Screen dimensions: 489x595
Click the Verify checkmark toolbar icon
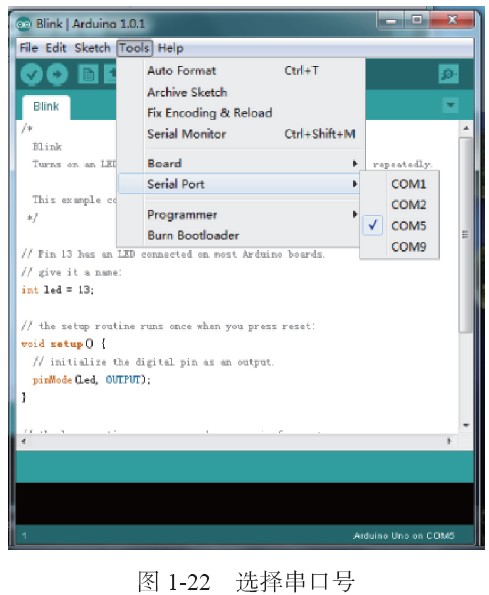tap(31, 74)
